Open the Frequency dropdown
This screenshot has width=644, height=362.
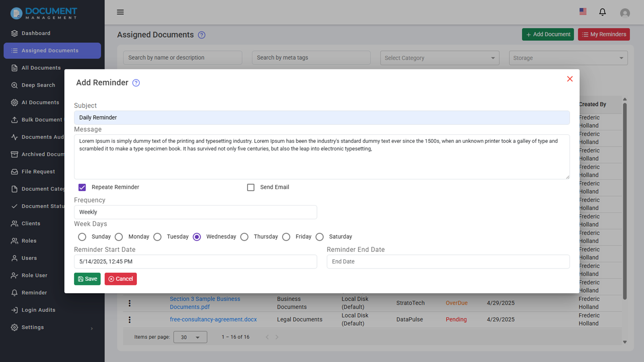coord(195,212)
